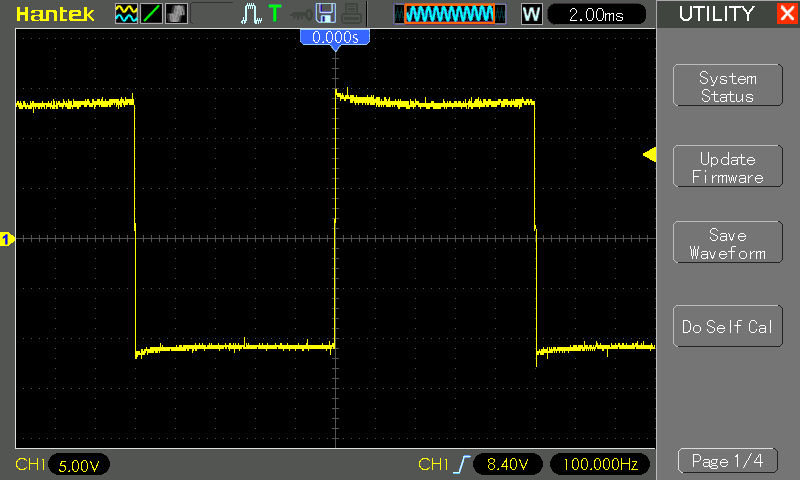Screen dimensions: 800x480
Task: Click the gray printer icon
Action: [x=349, y=14]
